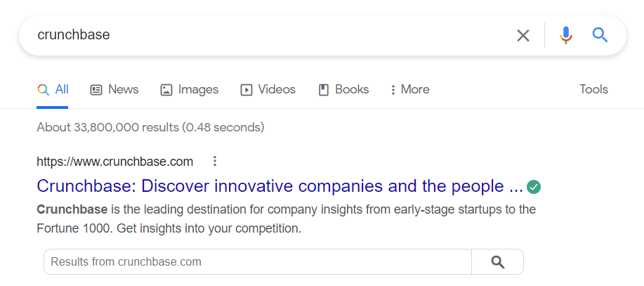Click the play icon for Videos results
Image resolution: width=644 pixels, height=286 pixels.
click(246, 89)
